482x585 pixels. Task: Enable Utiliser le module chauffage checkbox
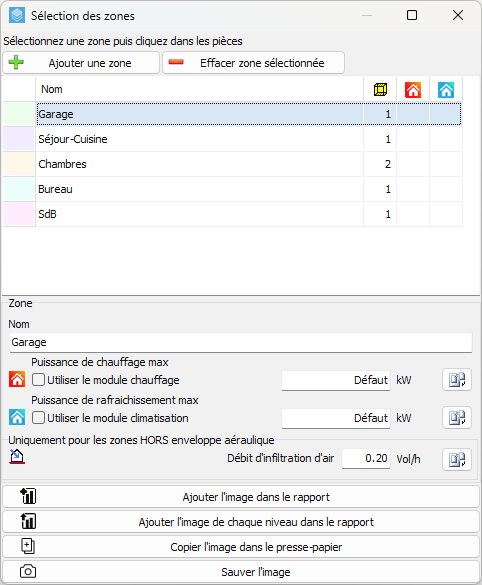(x=38, y=380)
